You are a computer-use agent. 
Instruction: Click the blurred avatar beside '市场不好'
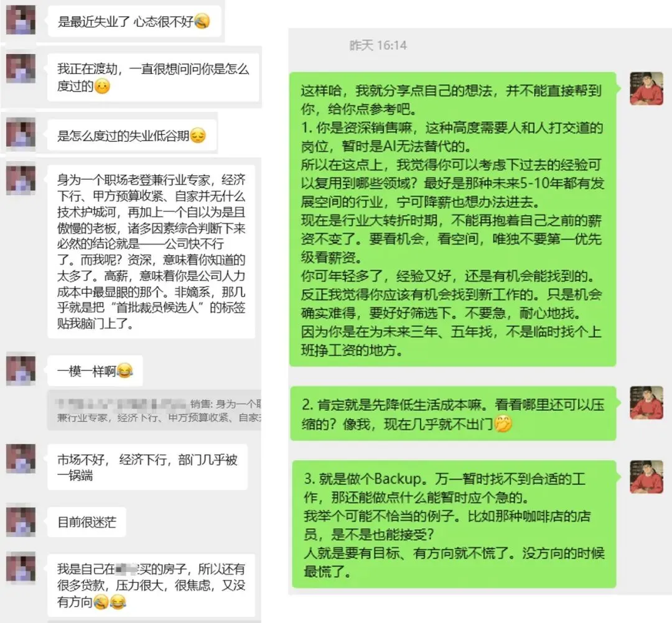pos(21,459)
